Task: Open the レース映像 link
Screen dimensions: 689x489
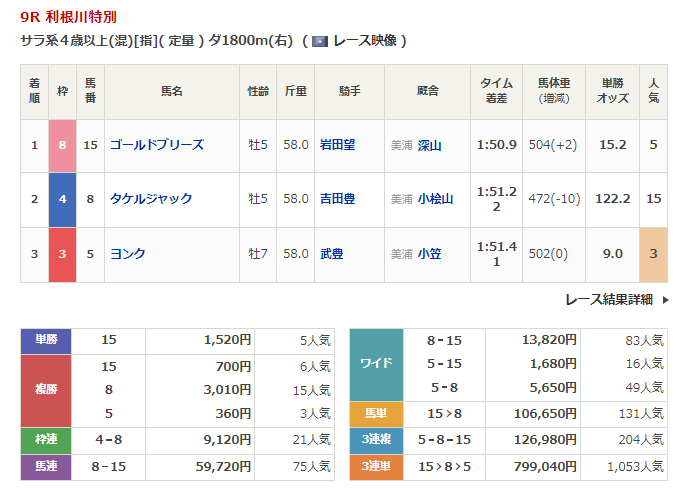Action: (x=363, y=41)
